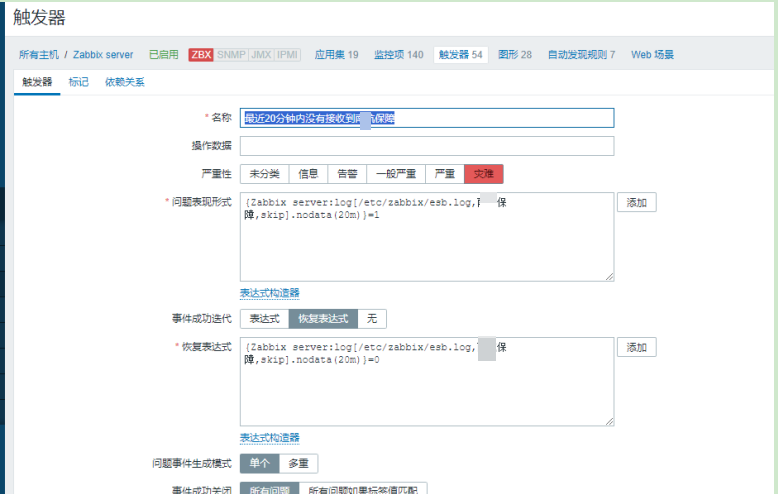The image size is (778, 494).
Task: Open 应用集 19 section
Action: click(x=336, y=55)
